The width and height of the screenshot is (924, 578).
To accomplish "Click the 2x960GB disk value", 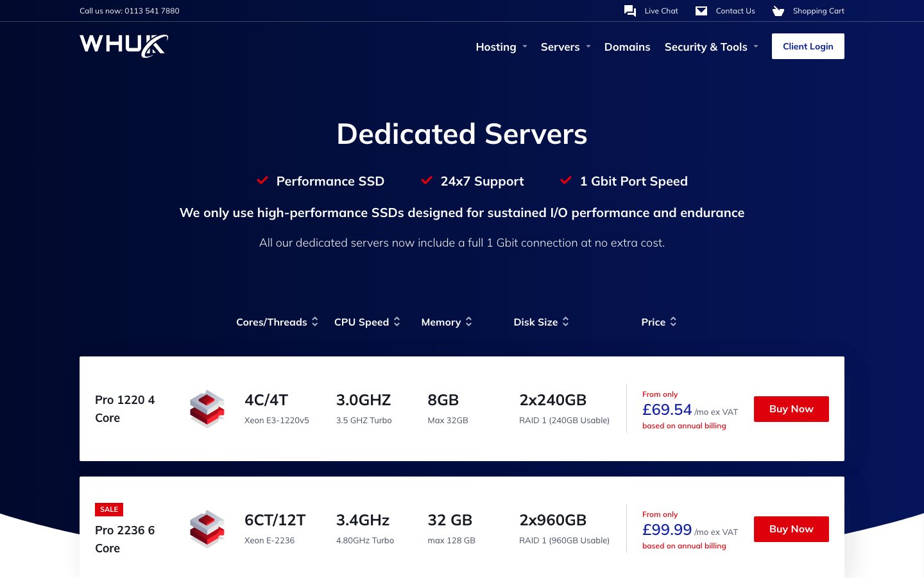I will tap(552, 520).
